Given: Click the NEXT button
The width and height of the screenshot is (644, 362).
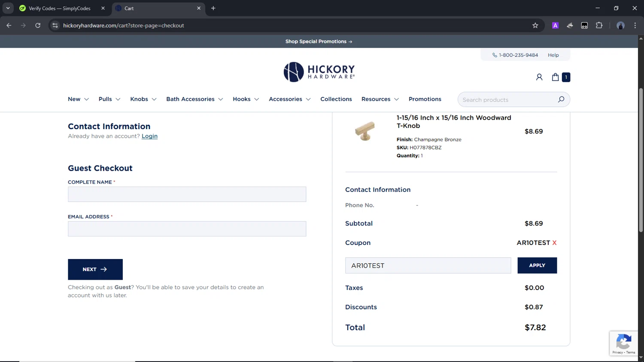Looking at the screenshot, I should (x=95, y=269).
